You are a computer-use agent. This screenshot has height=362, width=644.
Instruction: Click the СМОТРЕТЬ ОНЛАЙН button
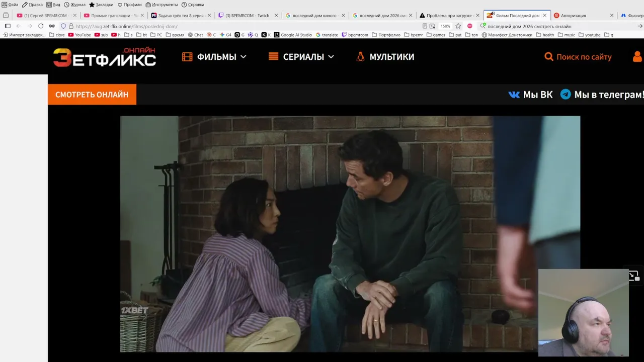point(92,95)
